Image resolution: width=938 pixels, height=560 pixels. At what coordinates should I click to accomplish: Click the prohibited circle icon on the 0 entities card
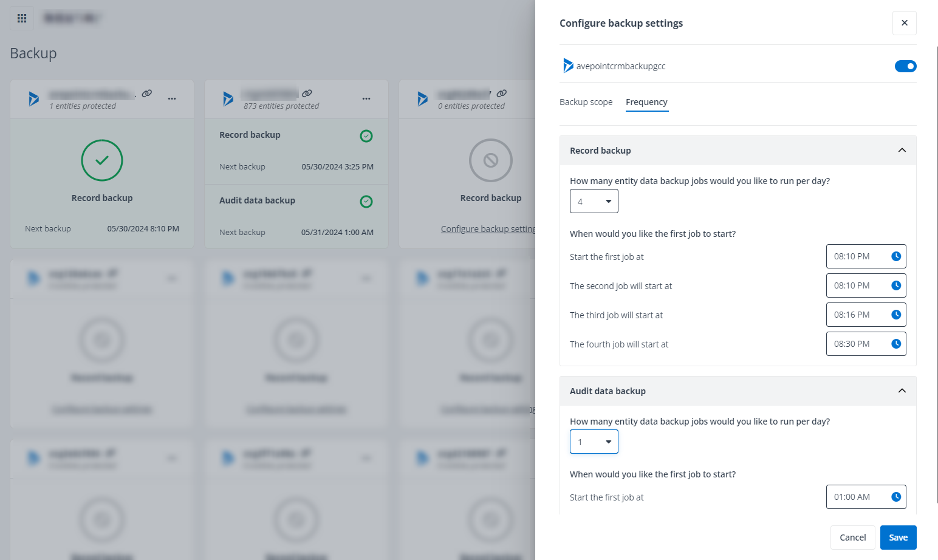pos(491,160)
